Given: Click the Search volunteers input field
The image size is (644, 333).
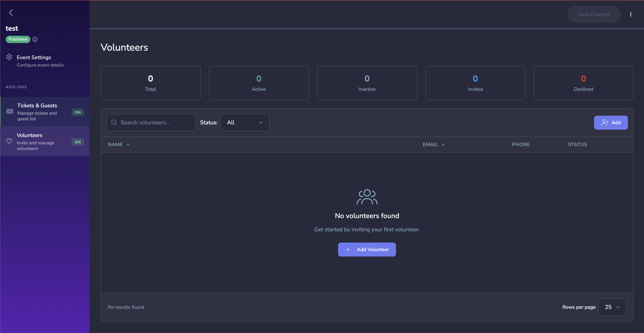Looking at the screenshot, I should [155, 122].
